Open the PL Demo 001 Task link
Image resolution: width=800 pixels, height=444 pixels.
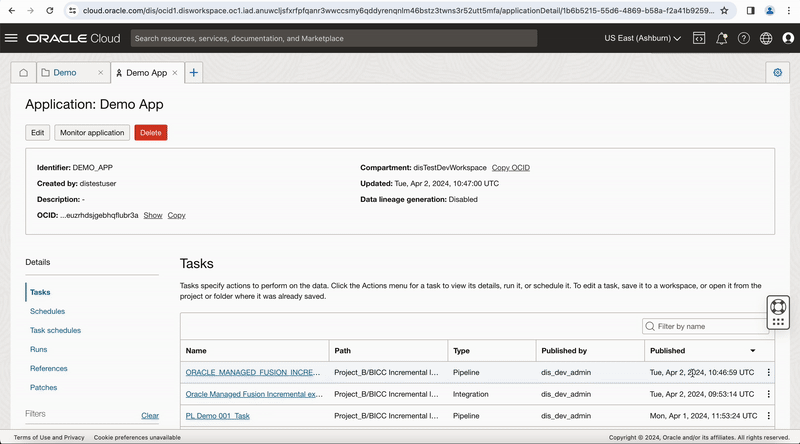point(218,416)
